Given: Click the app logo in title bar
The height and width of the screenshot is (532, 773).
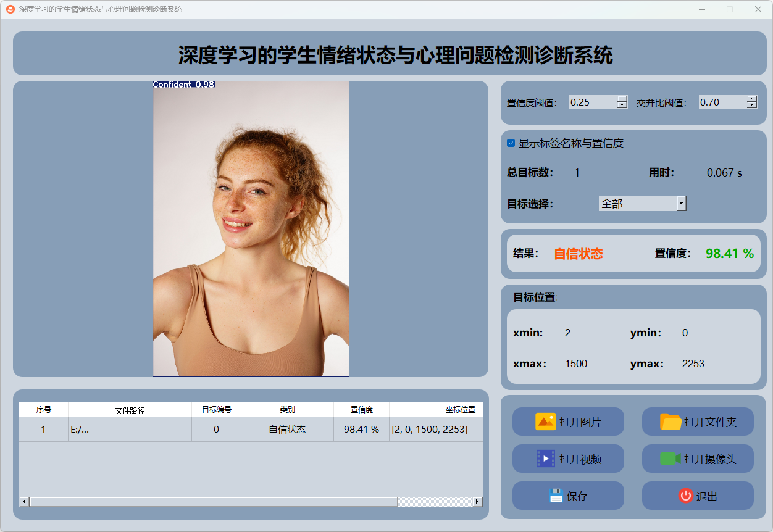Looking at the screenshot, I should pyautogui.click(x=10, y=9).
